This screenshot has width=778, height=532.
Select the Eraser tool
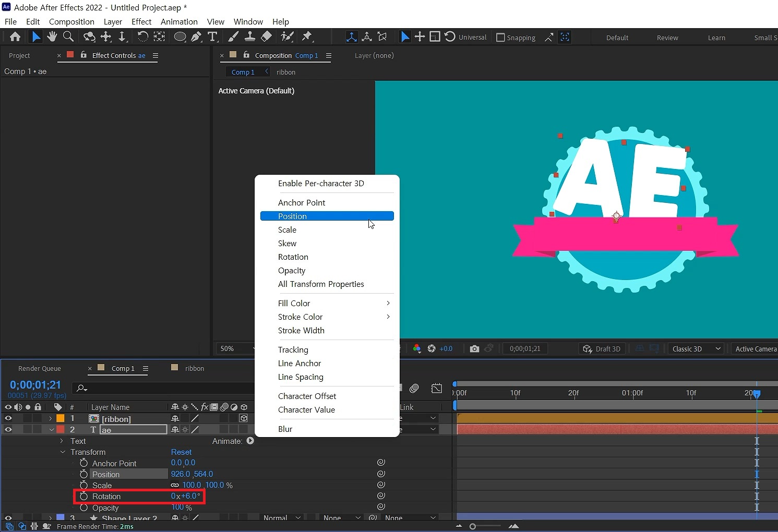pyautogui.click(x=267, y=37)
